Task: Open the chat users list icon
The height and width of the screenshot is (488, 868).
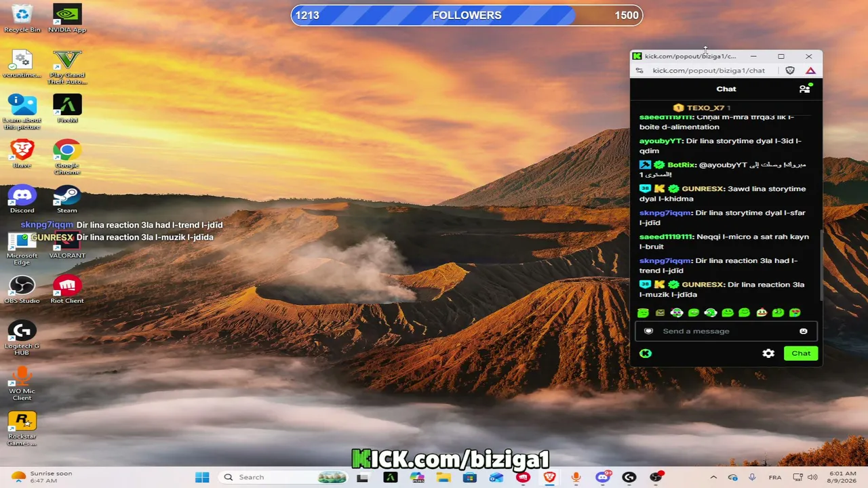Action: [x=805, y=89]
